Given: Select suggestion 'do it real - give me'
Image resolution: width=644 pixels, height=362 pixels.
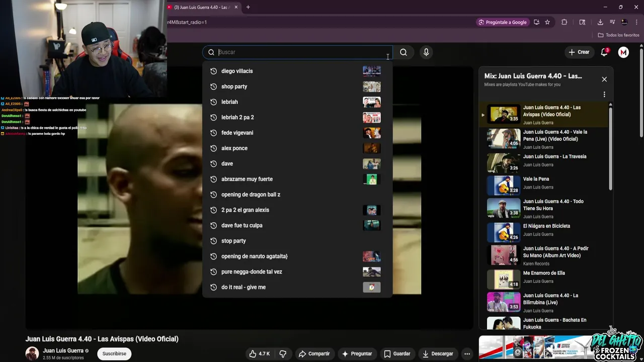Looking at the screenshot, I should click(x=297, y=287).
